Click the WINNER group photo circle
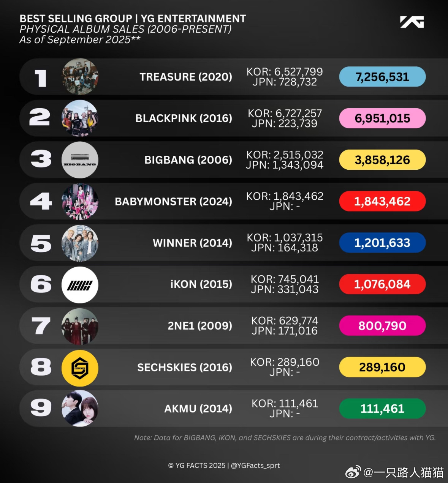 [80, 243]
